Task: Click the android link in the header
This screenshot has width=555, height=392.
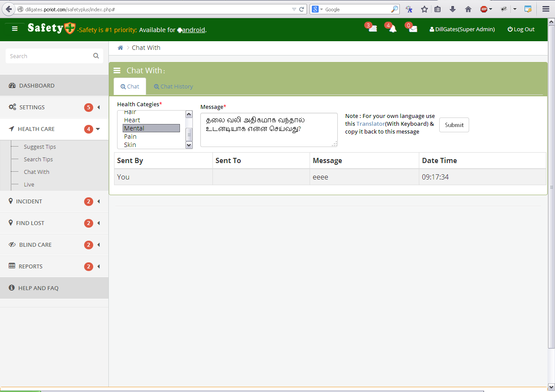Action: 193,30
